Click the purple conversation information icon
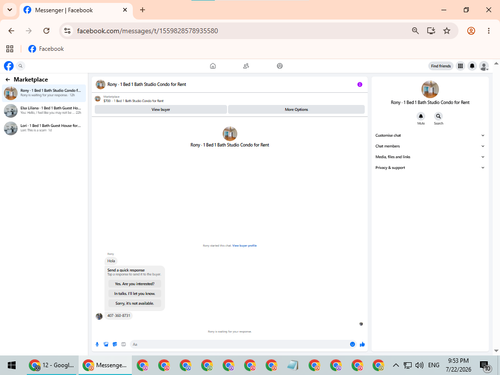500x375 pixels. click(360, 84)
